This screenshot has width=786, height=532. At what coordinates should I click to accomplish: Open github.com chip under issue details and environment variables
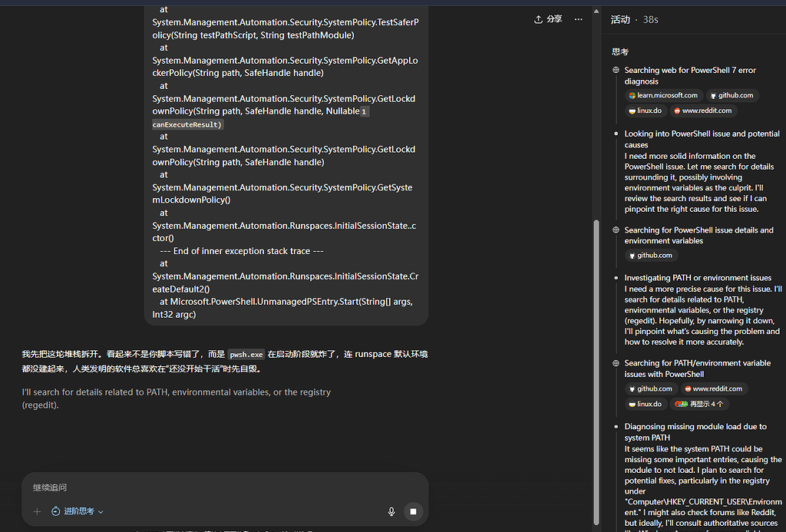pyautogui.click(x=651, y=255)
